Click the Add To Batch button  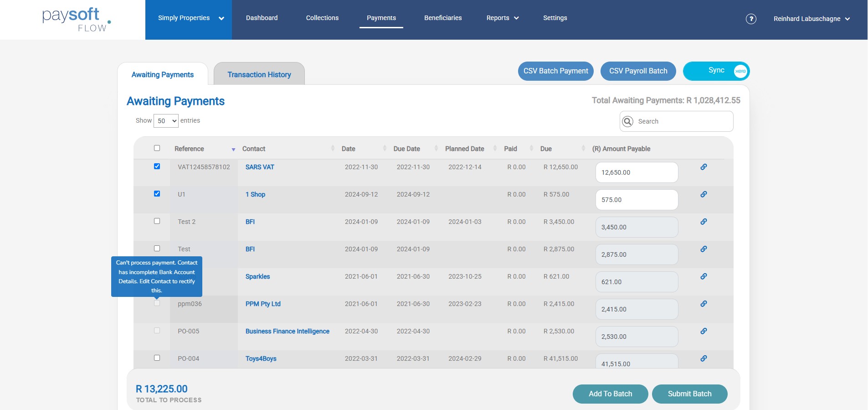point(611,394)
